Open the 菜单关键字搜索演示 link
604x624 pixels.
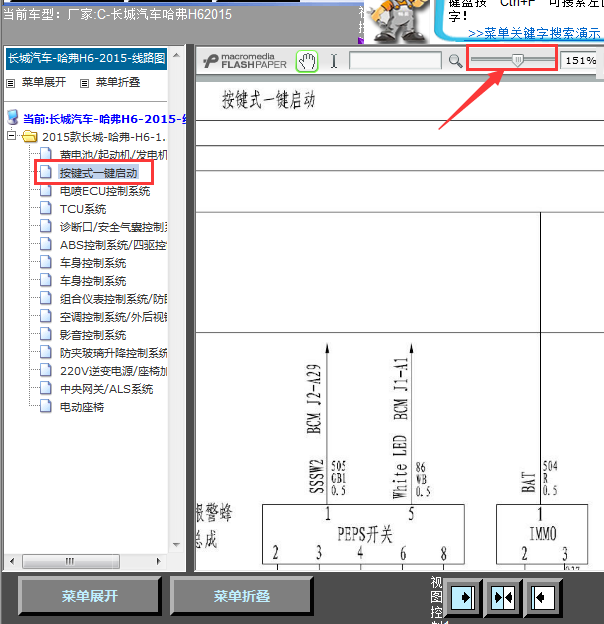coord(534,33)
